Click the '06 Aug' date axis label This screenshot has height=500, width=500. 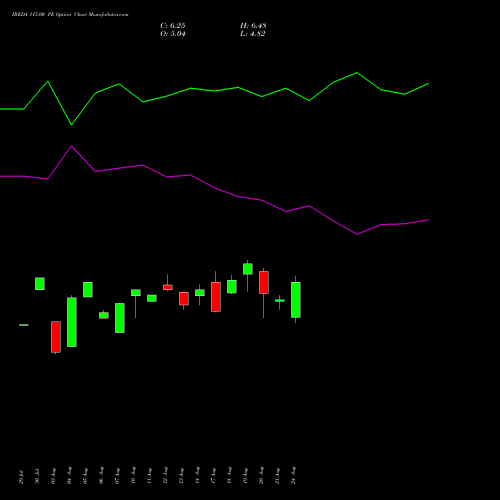click(x=101, y=475)
